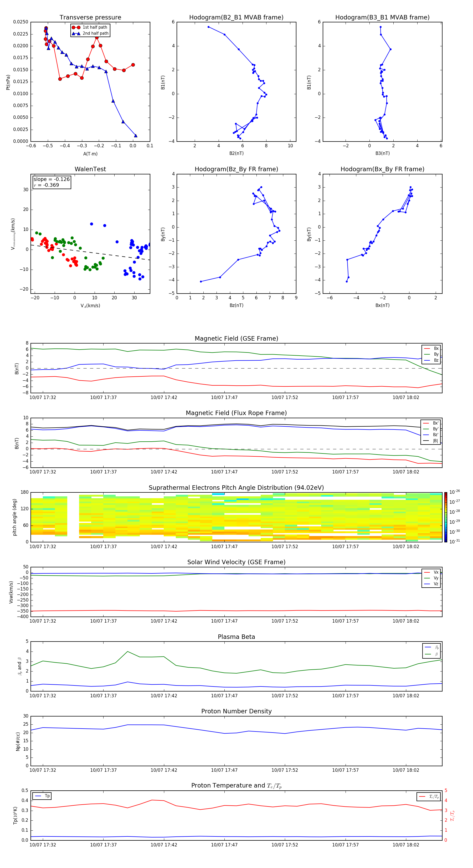Click the 'Magnetic Field (GSE Frame)' title
Viewport: 473px width, 868px height.
coord(236,339)
